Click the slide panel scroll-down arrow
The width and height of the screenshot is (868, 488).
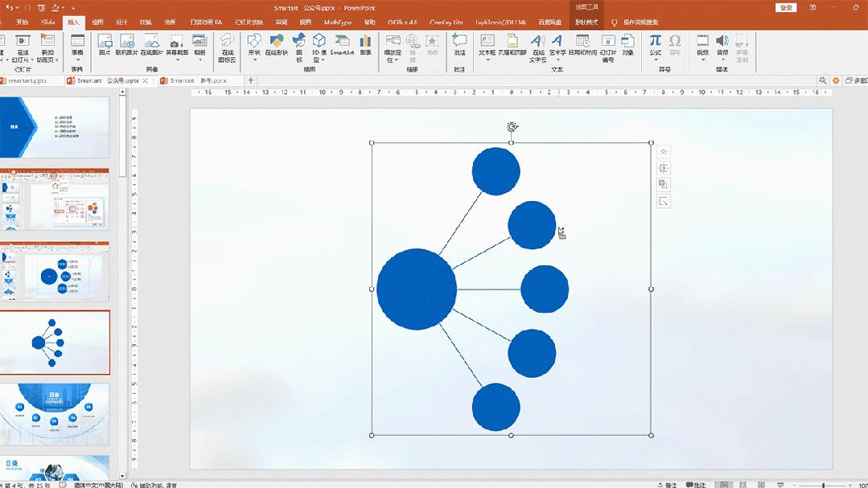click(x=122, y=476)
